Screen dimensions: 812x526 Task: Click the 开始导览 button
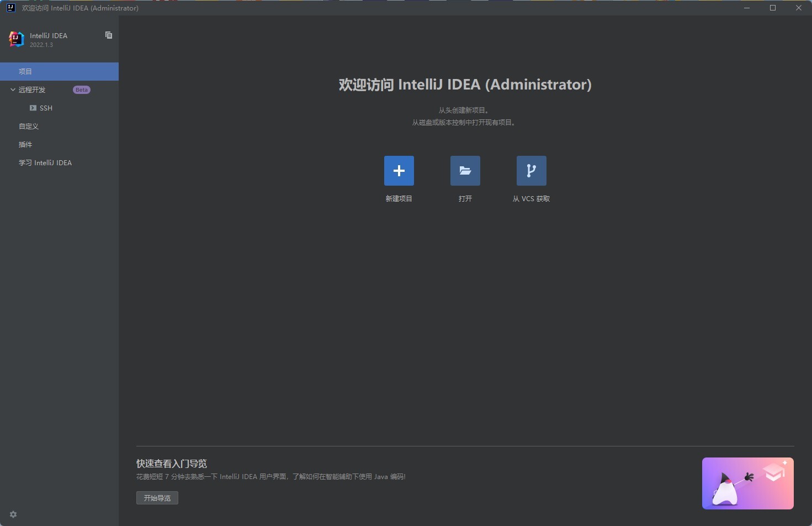coord(157,498)
